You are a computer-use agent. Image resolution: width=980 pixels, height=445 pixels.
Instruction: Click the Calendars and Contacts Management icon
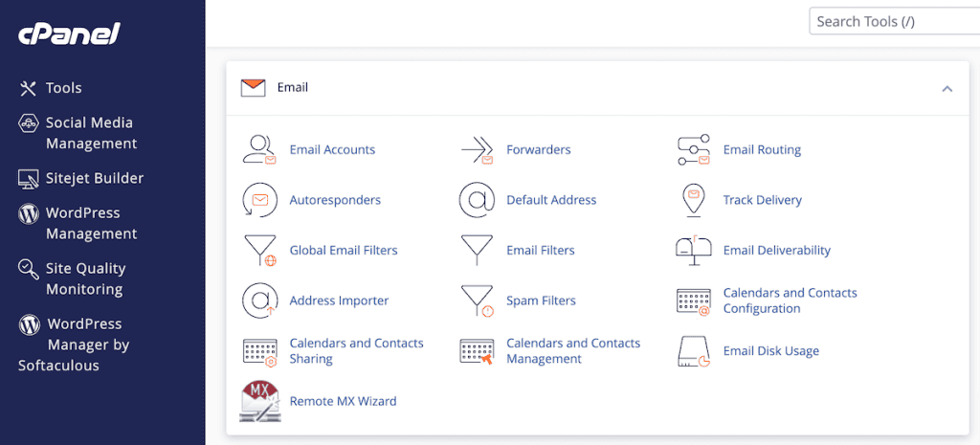tap(477, 351)
